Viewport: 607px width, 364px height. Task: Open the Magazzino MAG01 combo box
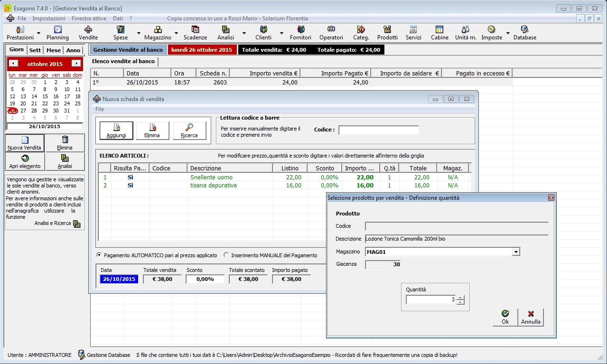pos(443,252)
